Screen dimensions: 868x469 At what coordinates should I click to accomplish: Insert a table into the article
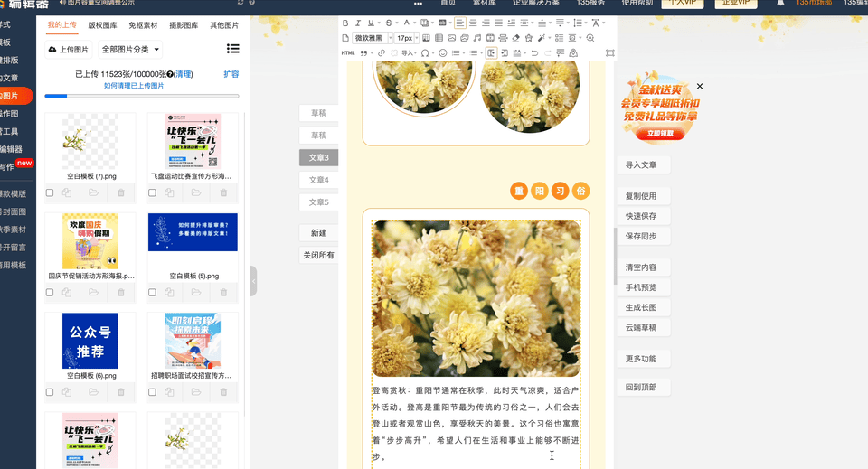pos(439,38)
